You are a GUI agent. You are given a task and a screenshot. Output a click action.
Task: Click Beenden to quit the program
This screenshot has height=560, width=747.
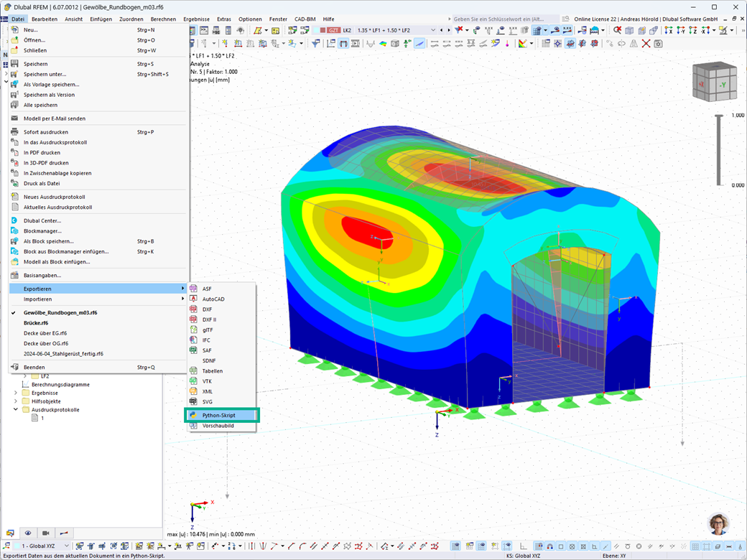[x=34, y=367]
